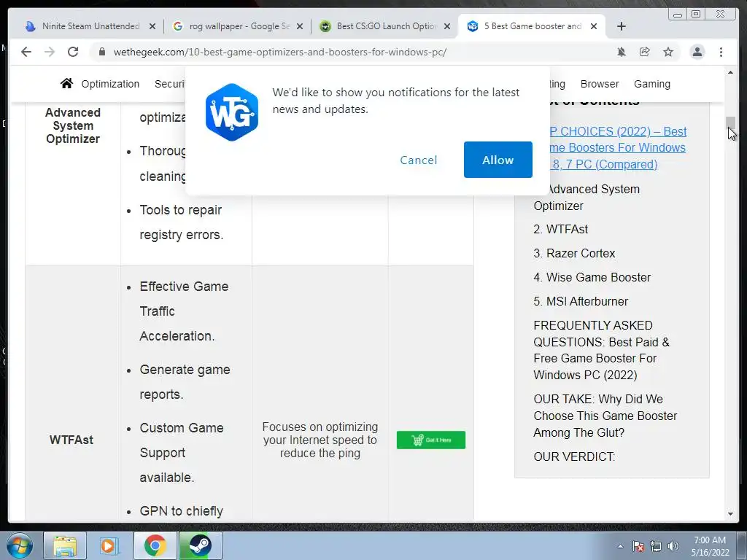This screenshot has height=560, width=747.
Task: Close the Best CS:GO Launch Options tab
Action: 447,26
